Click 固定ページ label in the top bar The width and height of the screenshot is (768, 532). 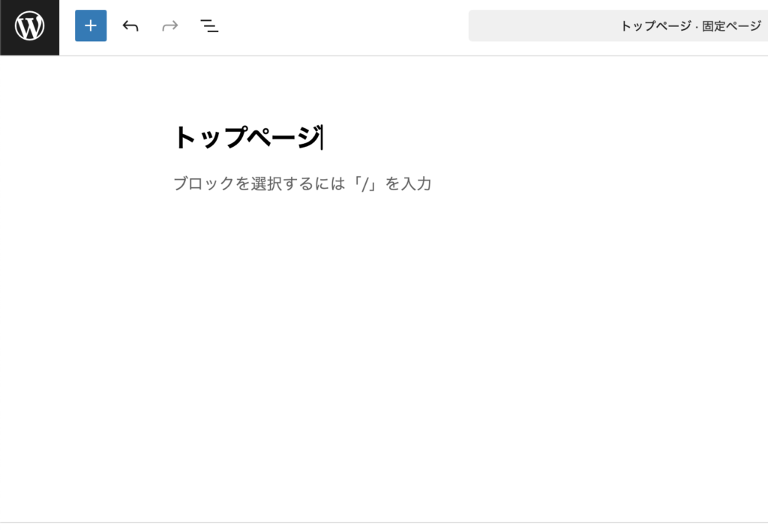pyautogui.click(x=731, y=26)
